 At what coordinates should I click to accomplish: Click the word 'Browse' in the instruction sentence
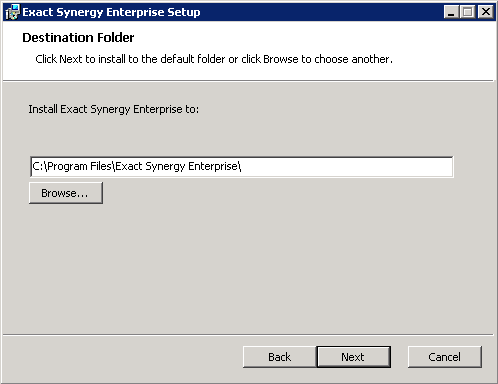tap(281, 59)
